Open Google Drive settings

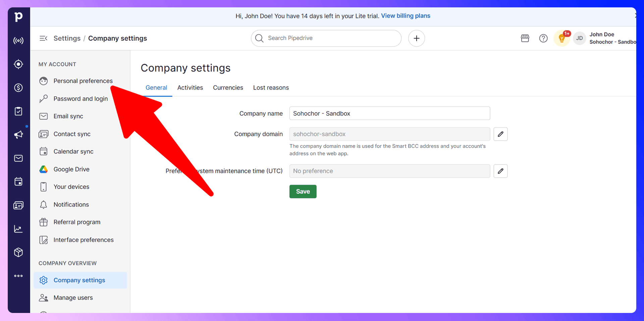[x=80, y=169]
